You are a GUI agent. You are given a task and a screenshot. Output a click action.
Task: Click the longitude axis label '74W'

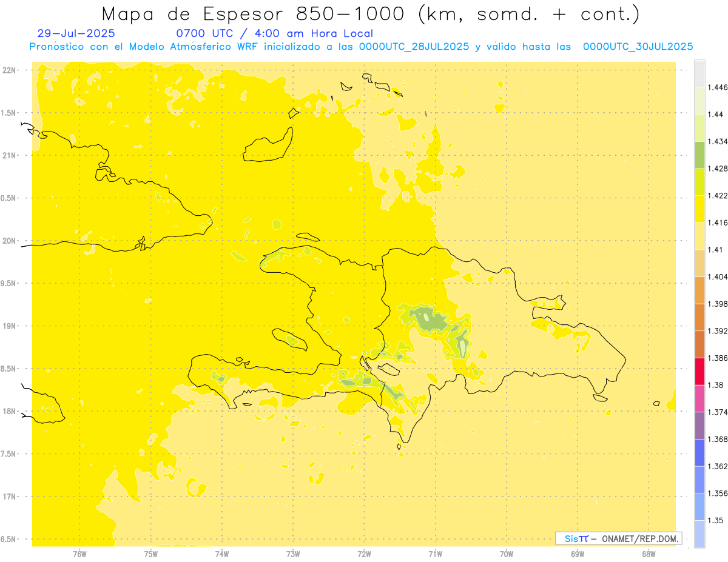pos(222,554)
